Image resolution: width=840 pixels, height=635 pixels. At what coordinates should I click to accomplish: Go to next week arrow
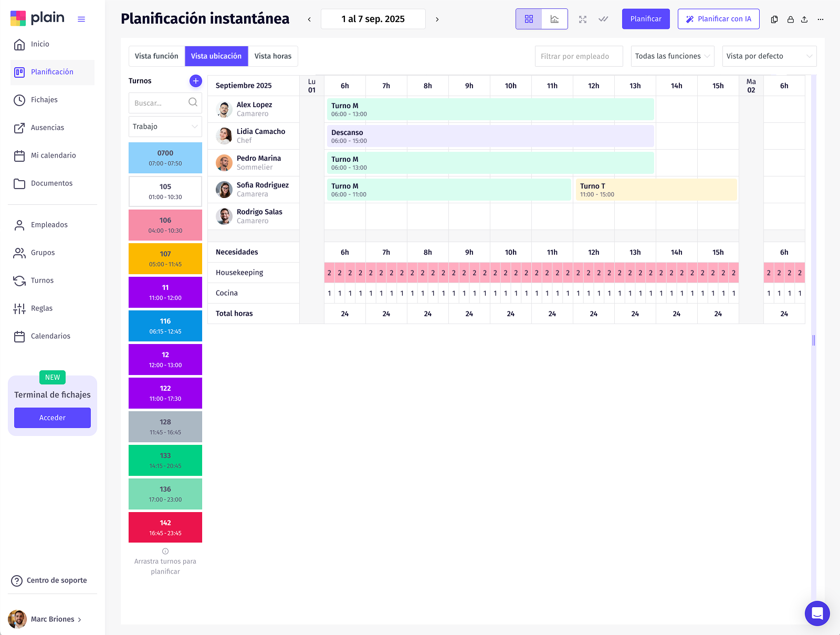437,19
